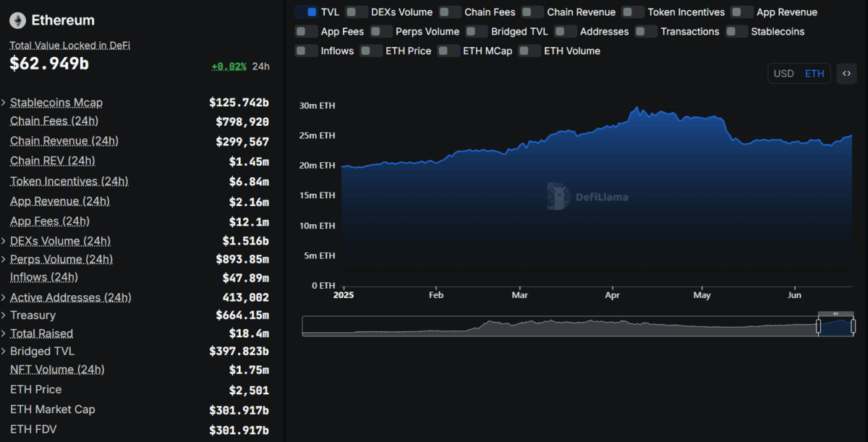Click the ETH Market Cap label

[x=53, y=409]
